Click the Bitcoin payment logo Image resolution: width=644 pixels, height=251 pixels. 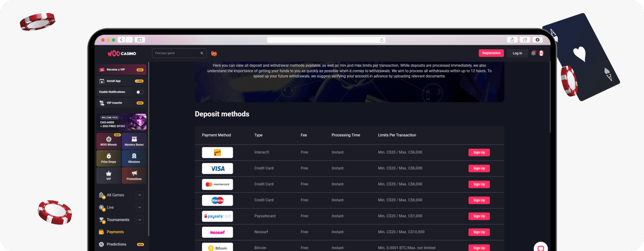click(x=218, y=247)
